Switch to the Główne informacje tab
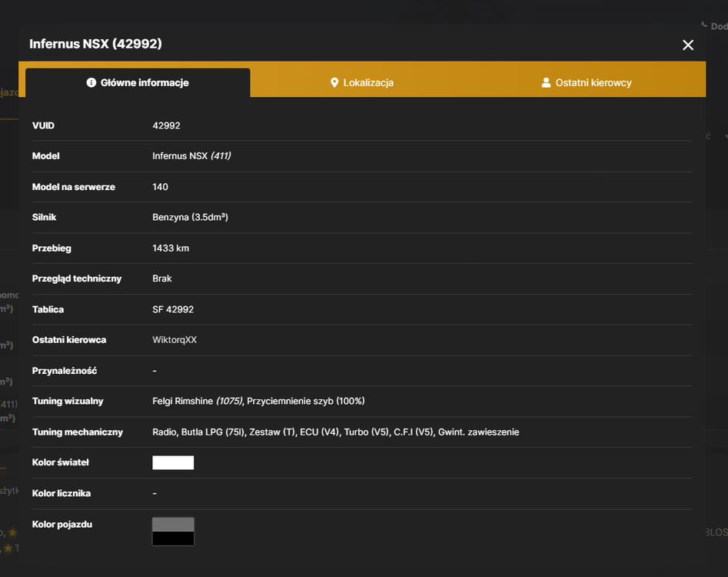Viewport: 728px width, 577px height. pyautogui.click(x=138, y=82)
